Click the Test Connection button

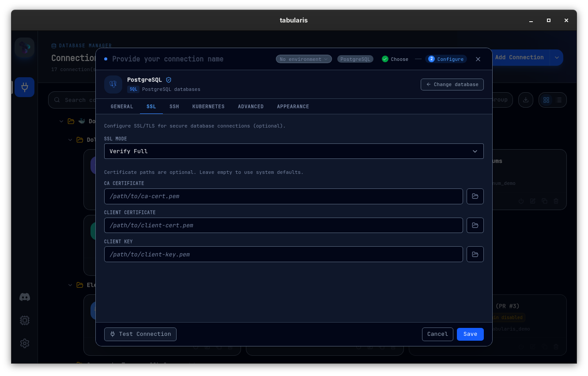tap(140, 334)
